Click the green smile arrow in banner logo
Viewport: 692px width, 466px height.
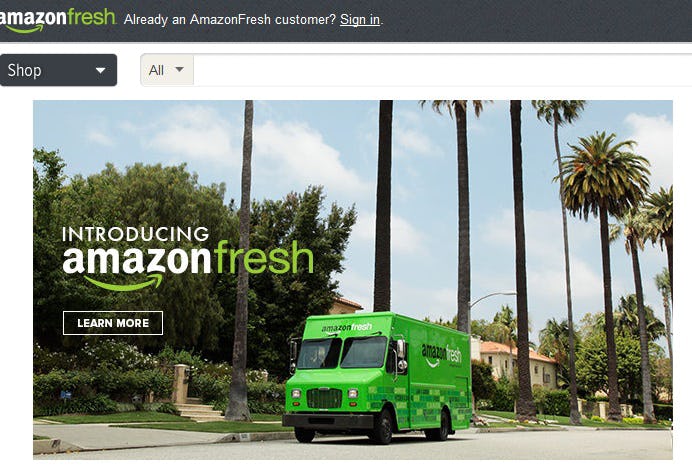124,282
